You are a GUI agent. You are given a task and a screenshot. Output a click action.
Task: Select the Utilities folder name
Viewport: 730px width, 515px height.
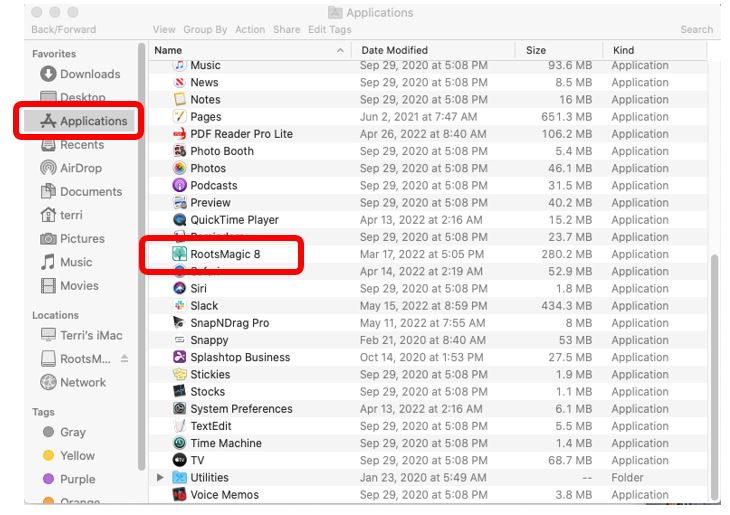pos(210,478)
